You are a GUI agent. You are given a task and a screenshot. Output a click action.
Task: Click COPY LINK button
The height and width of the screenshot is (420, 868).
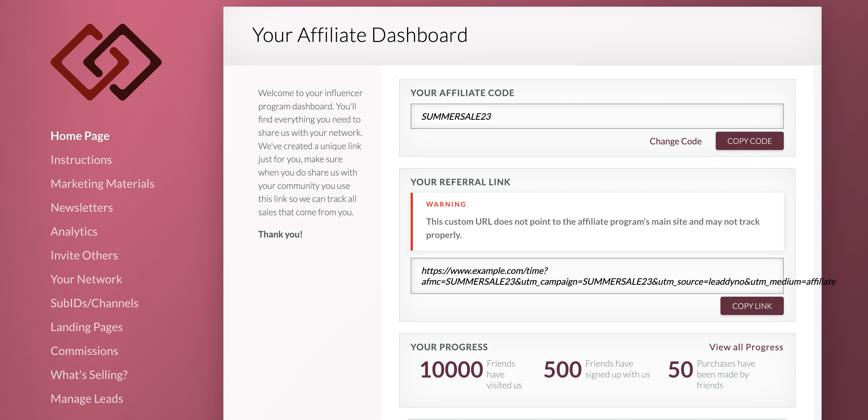click(752, 306)
